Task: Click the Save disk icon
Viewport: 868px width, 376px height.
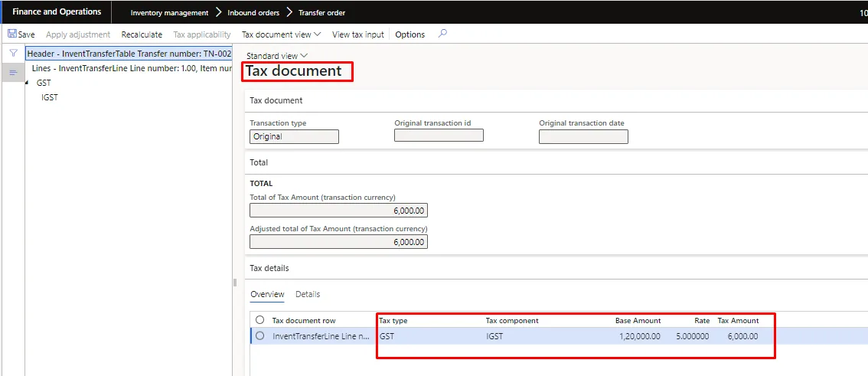Action: [x=11, y=34]
